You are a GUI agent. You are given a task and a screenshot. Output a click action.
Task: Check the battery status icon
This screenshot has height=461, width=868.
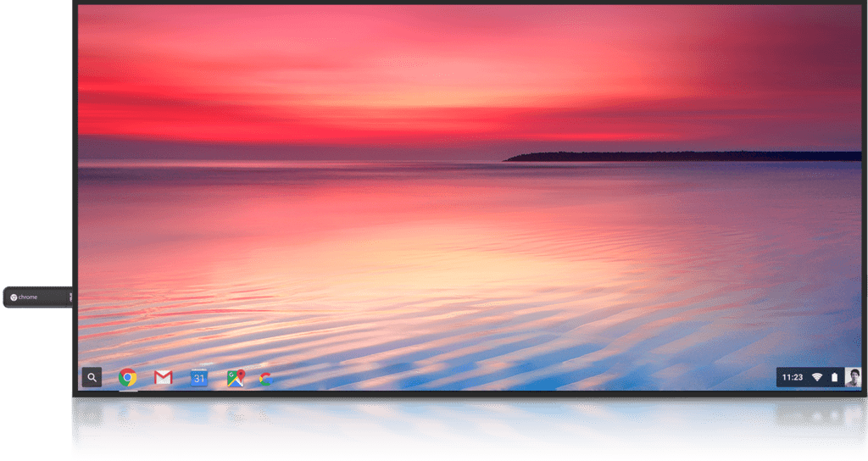pos(834,377)
